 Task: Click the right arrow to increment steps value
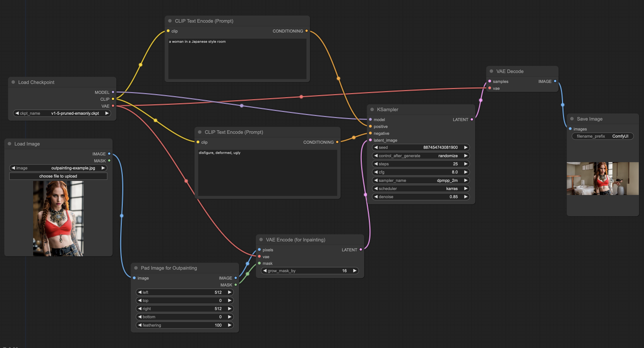466,164
